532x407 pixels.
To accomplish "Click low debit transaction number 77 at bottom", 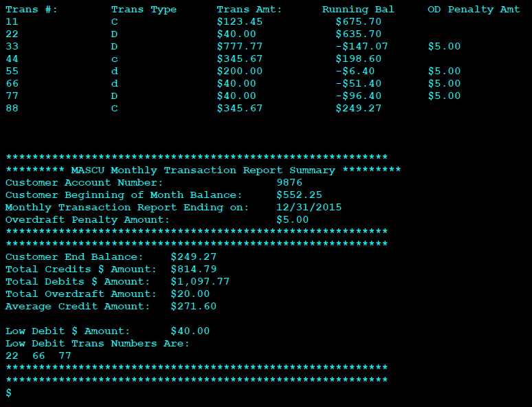I will pos(65,355).
